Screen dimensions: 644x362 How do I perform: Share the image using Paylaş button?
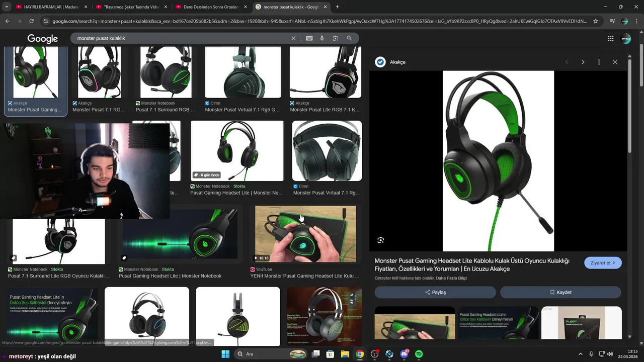(435, 292)
